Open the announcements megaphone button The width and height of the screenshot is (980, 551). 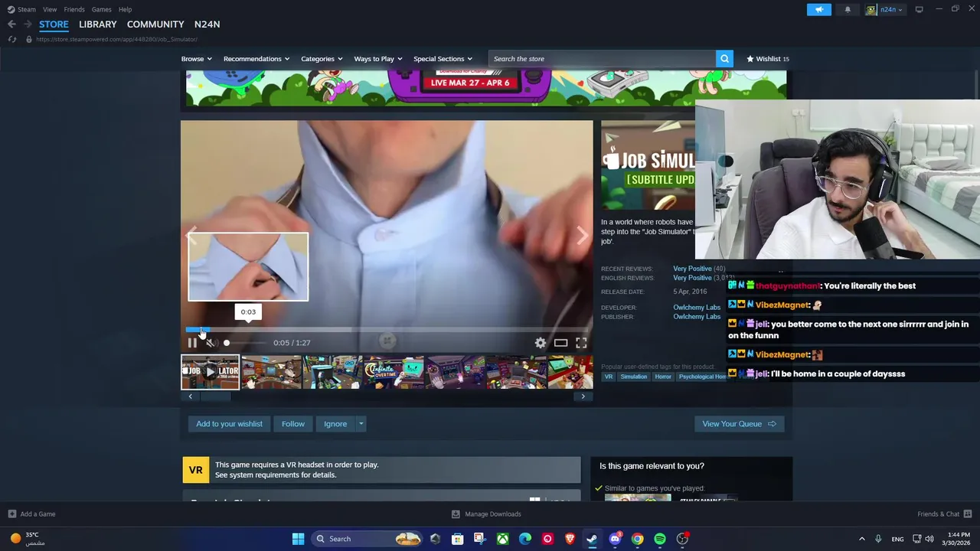[818, 9]
